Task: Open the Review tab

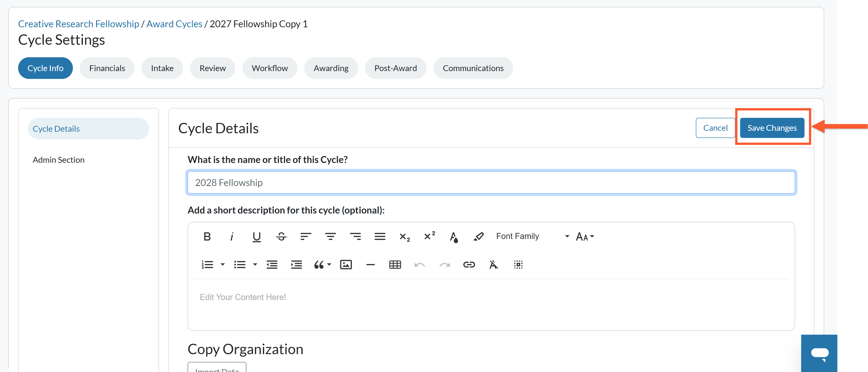Action: [213, 68]
